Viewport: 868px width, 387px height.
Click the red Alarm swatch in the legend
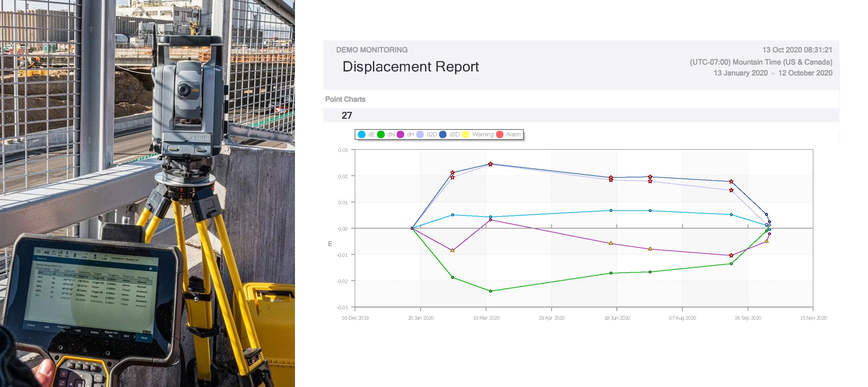pyautogui.click(x=500, y=135)
